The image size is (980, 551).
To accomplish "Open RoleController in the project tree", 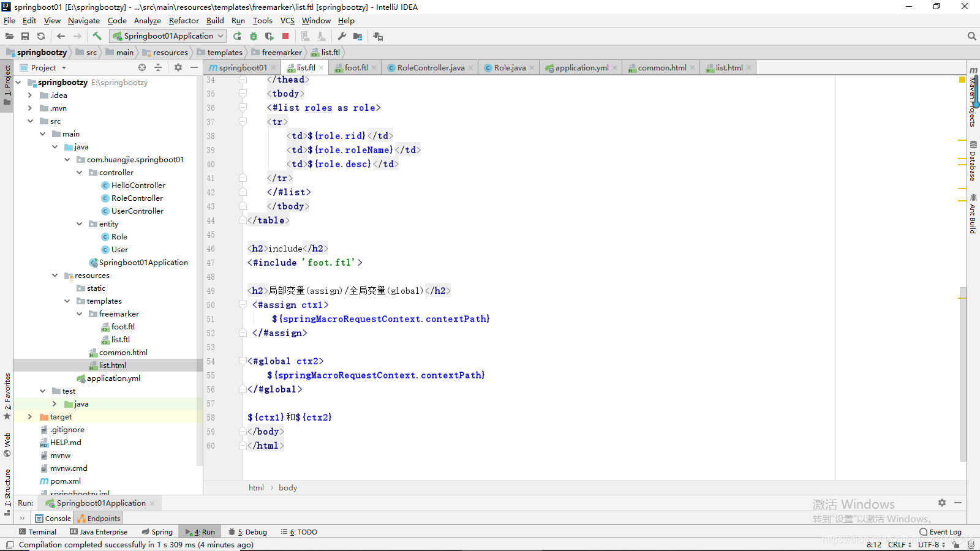I will coord(137,198).
